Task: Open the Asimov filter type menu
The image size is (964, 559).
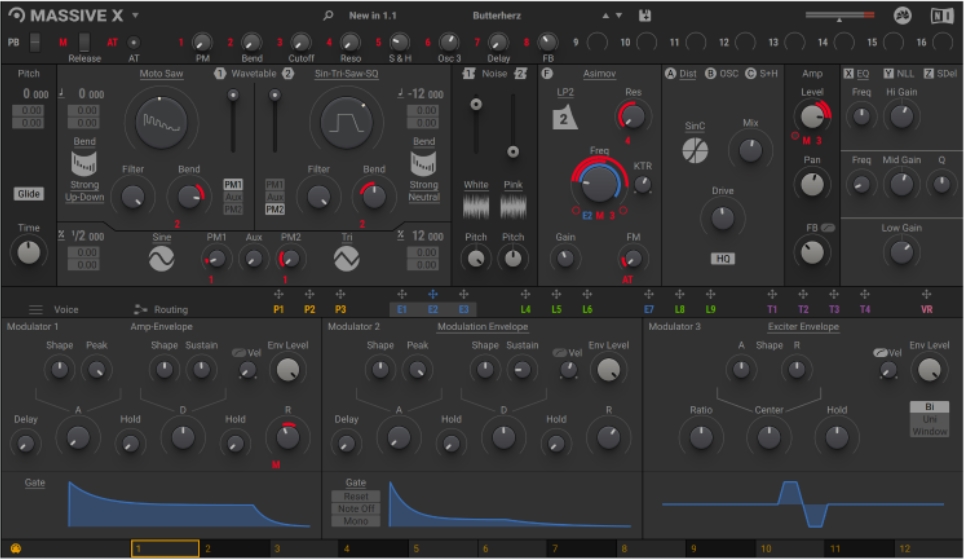Action: point(599,73)
